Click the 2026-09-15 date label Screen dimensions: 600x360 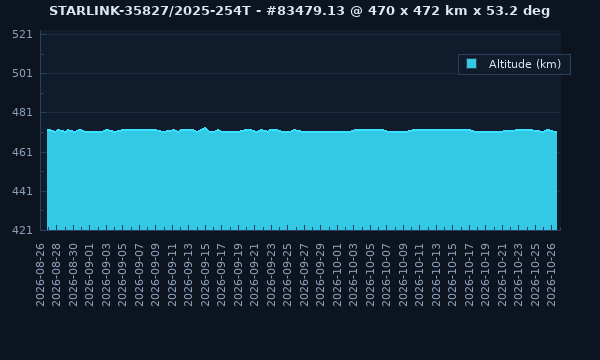[205, 274]
